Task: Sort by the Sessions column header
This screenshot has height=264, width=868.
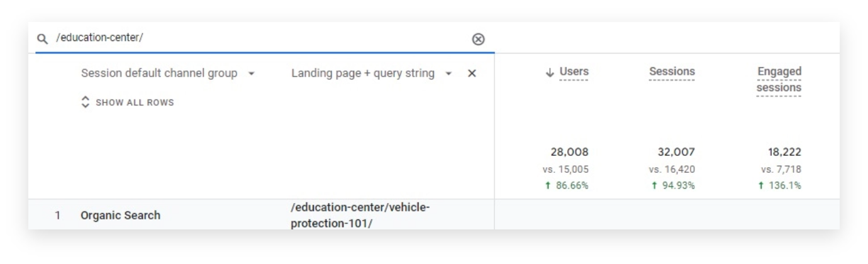Action: click(x=672, y=72)
